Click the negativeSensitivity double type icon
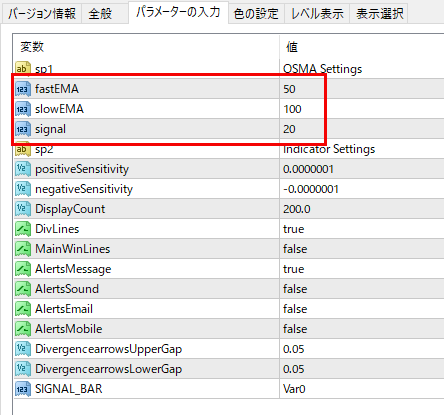The width and height of the screenshot is (444, 415). [23, 189]
